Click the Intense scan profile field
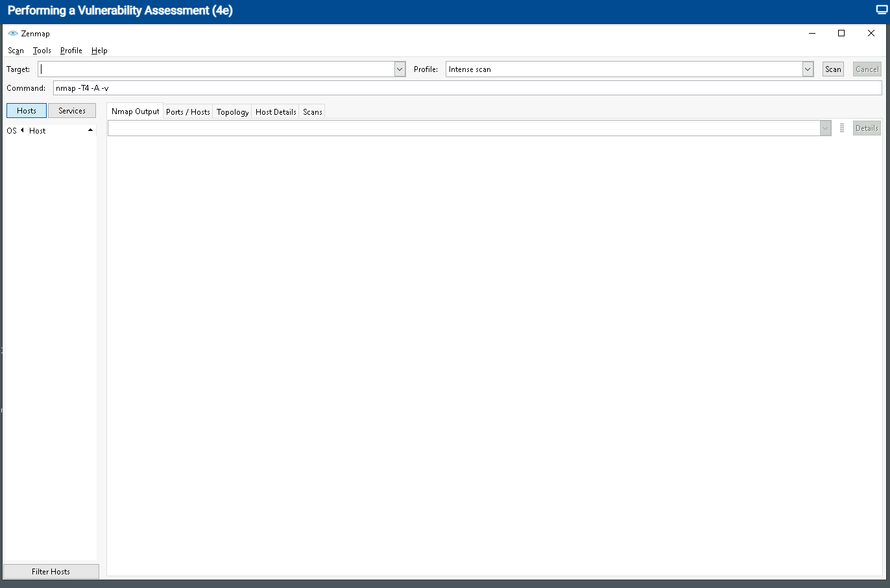The height and width of the screenshot is (588, 890). [624, 69]
